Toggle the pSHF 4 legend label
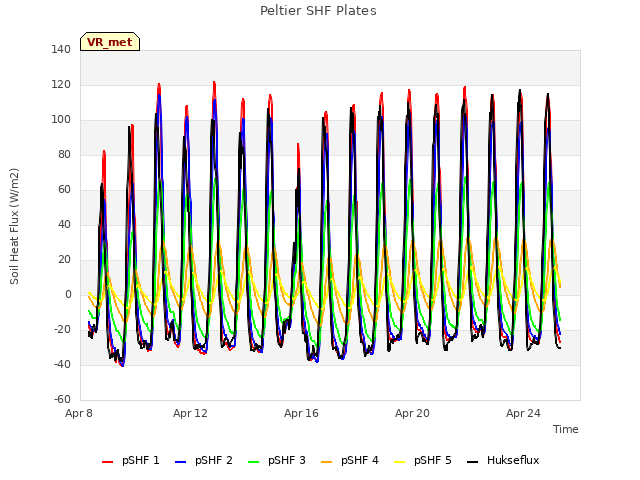 [x=360, y=460]
